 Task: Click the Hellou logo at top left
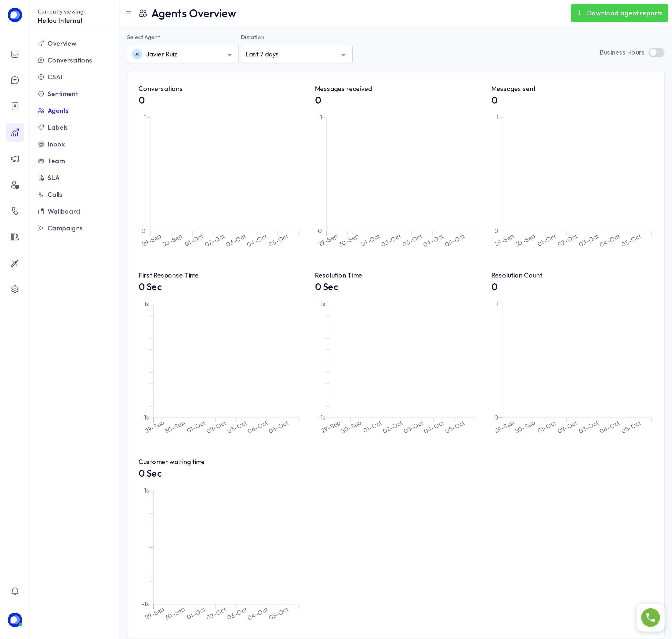coord(15,15)
